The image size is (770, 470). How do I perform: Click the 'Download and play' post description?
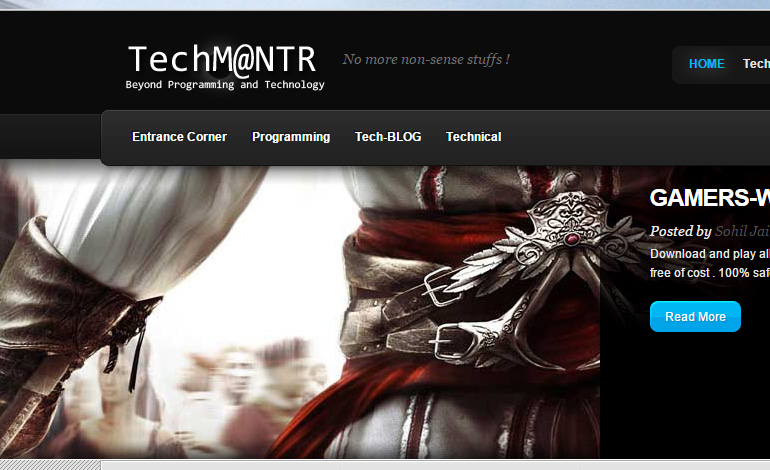(x=709, y=263)
